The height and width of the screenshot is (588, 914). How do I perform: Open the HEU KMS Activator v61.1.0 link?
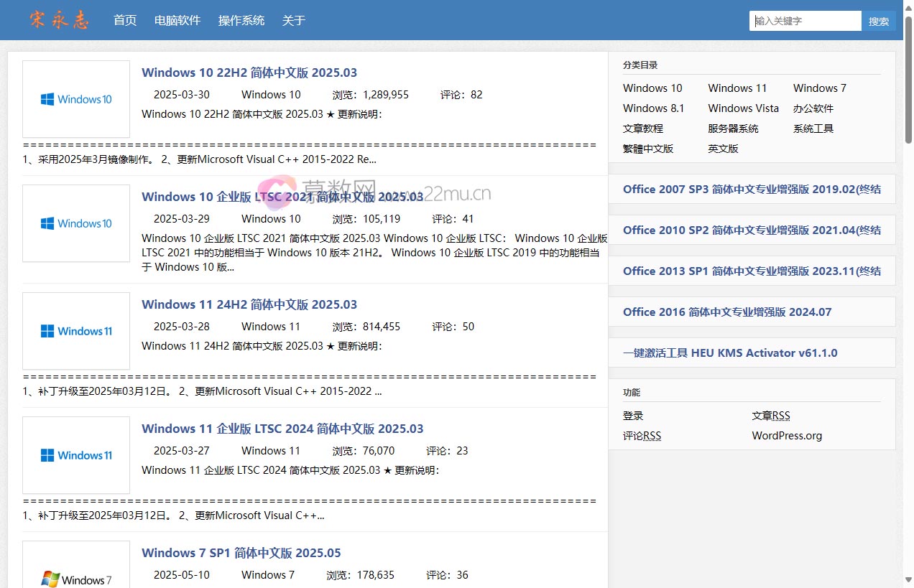coord(730,353)
